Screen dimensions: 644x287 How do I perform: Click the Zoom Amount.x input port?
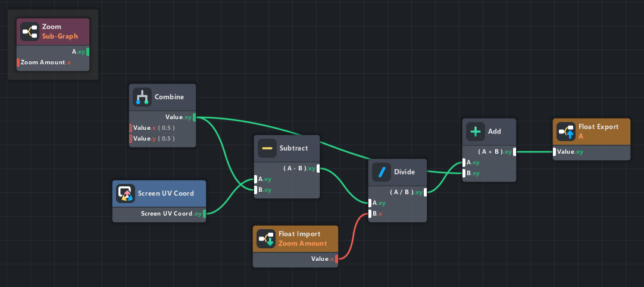pyautogui.click(x=18, y=63)
